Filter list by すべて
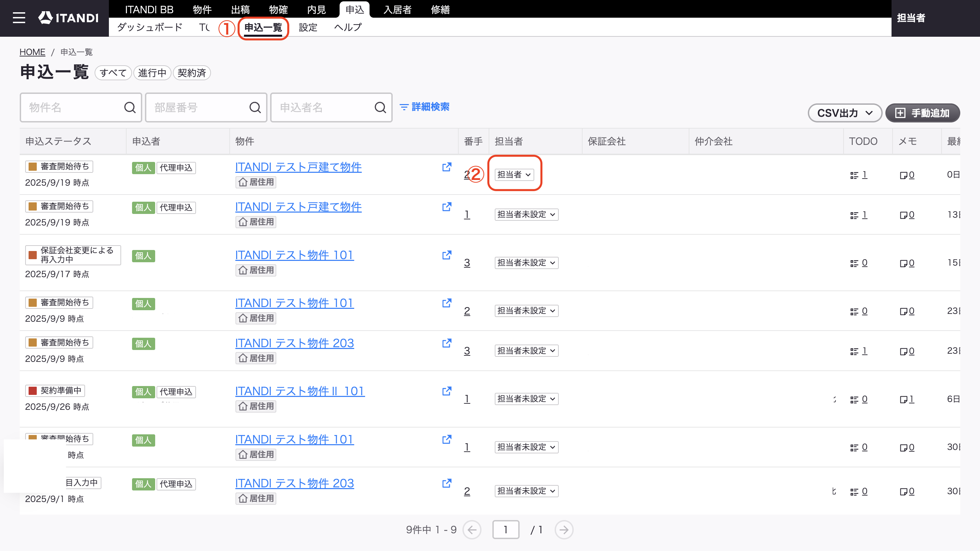 click(113, 73)
